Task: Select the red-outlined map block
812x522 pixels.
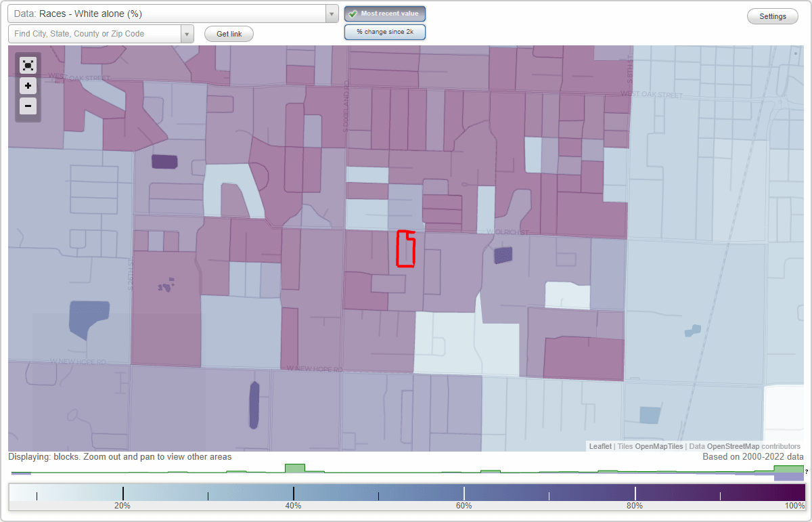Action: (x=406, y=249)
